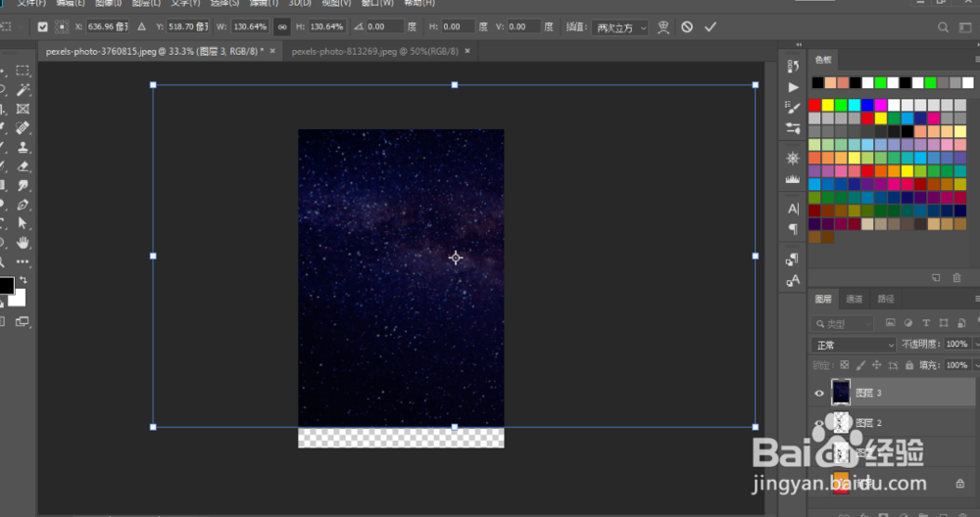Cancel the transform with the circle-slash icon
This screenshot has width=980, height=517.
point(687,26)
